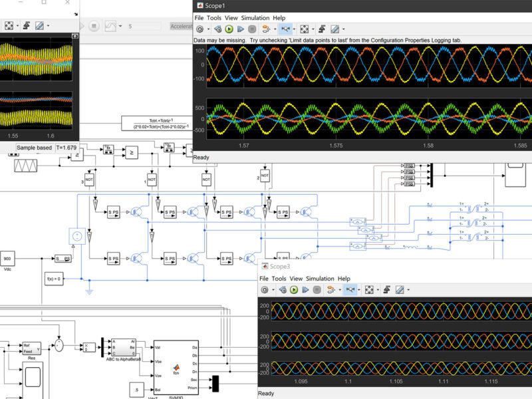Viewport: 532px width, 399px height.
Task: Click T=1.679 in left scope status bar
Action: tap(66, 148)
